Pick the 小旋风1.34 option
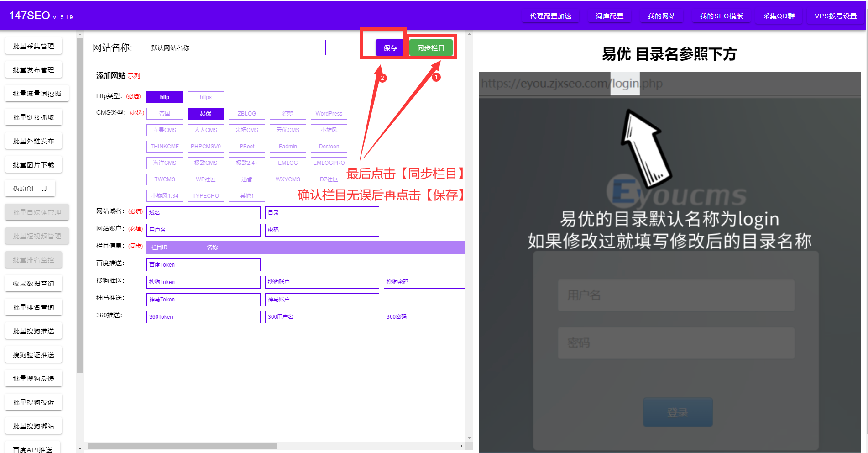Image resolution: width=868 pixels, height=453 pixels. [165, 196]
